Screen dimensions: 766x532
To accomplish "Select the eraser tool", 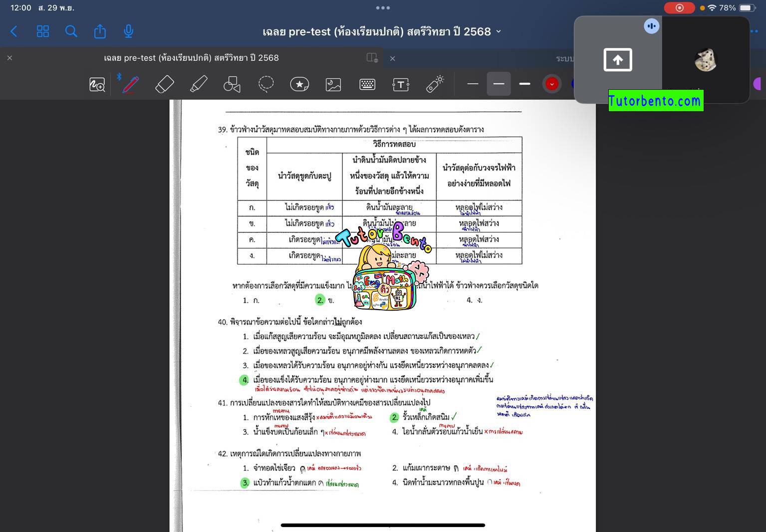I will click(165, 84).
